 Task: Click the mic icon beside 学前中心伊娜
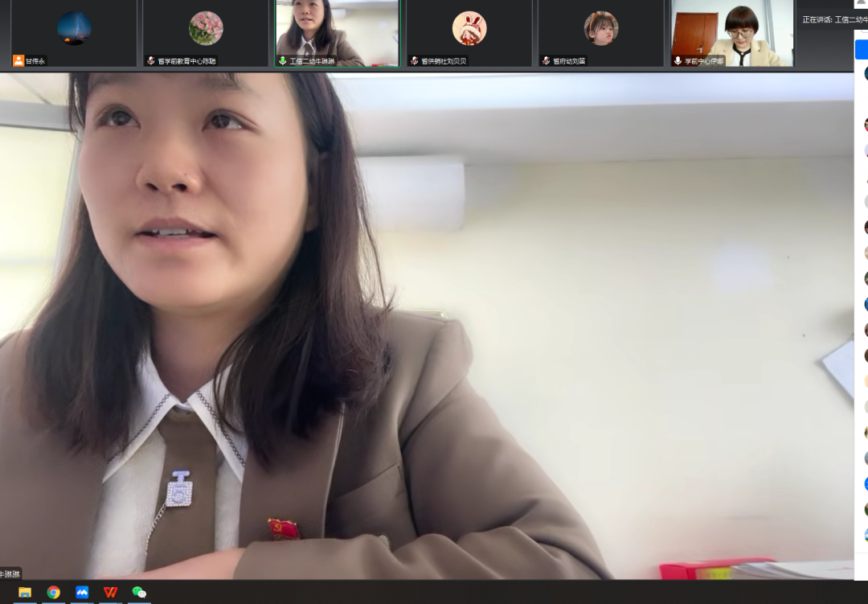678,61
